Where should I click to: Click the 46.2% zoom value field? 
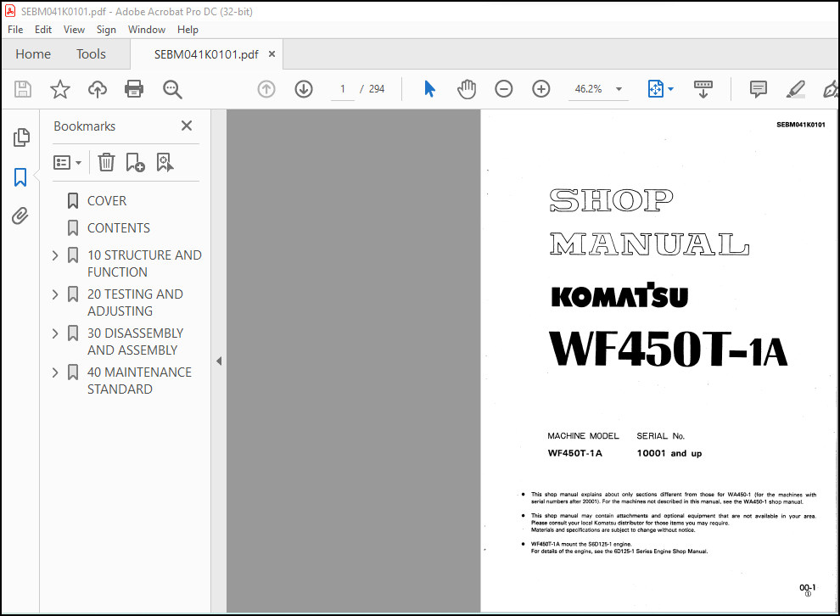coord(588,89)
